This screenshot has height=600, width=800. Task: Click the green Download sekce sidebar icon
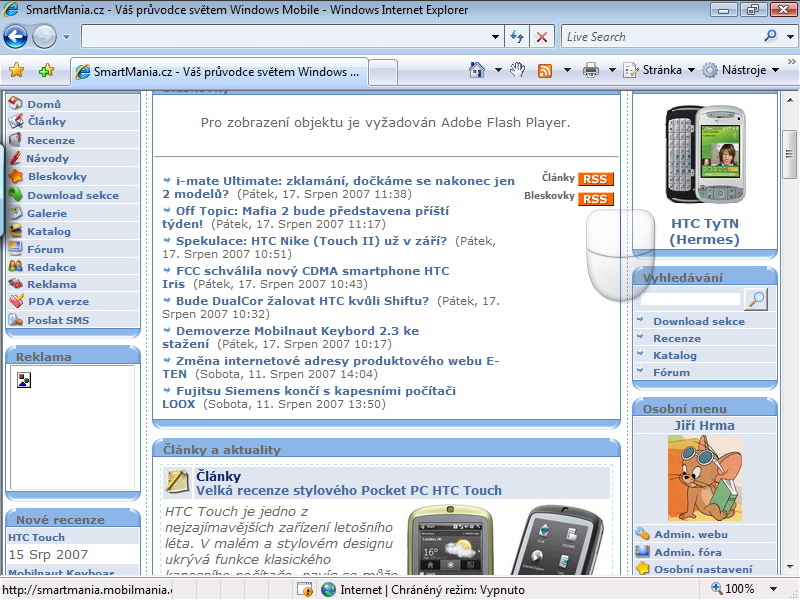(16, 194)
